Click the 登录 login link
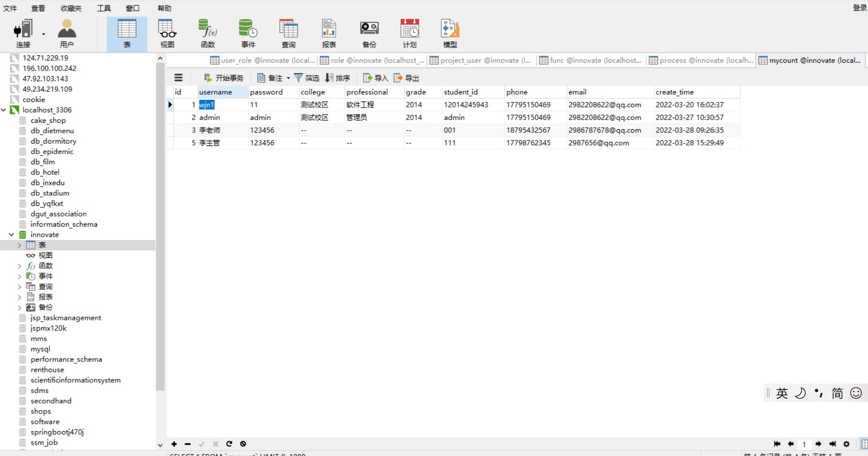 [860, 8]
